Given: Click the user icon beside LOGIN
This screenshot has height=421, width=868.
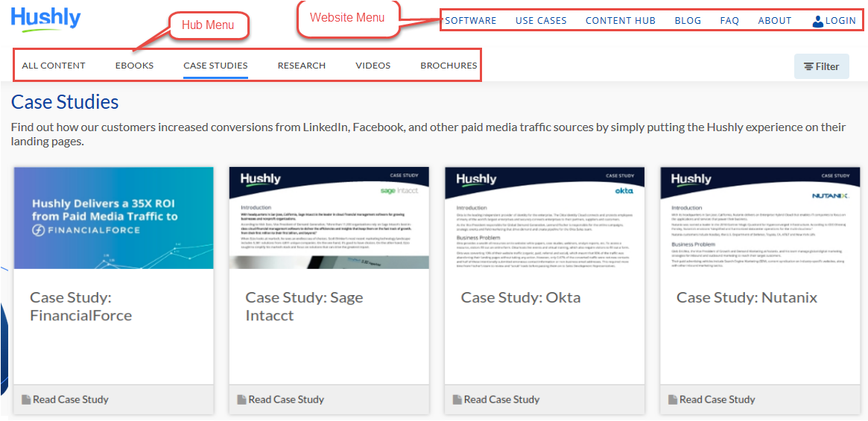Looking at the screenshot, I should click(817, 21).
